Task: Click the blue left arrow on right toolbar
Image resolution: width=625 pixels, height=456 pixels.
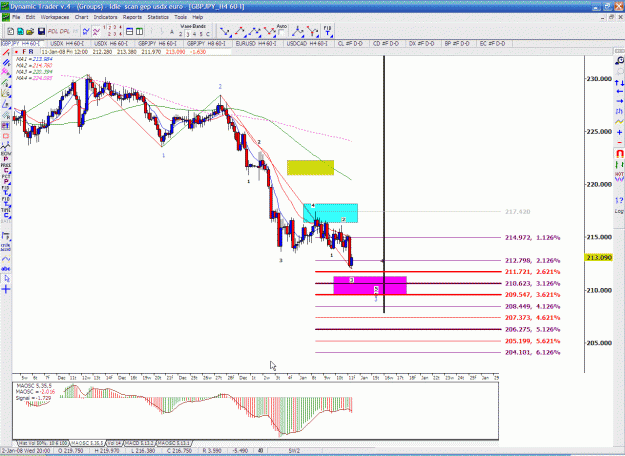Action: (x=619, y=92)
